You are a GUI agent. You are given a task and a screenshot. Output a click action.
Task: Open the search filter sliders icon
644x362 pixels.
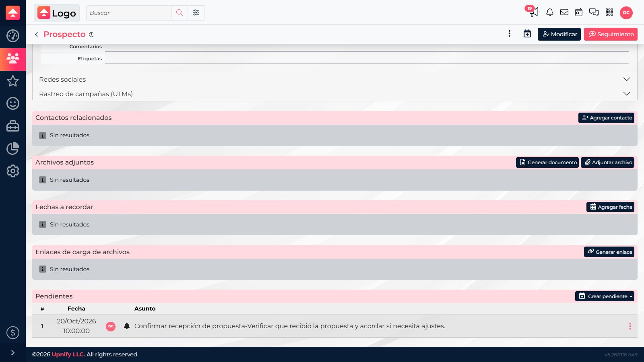tap(196, 13)
